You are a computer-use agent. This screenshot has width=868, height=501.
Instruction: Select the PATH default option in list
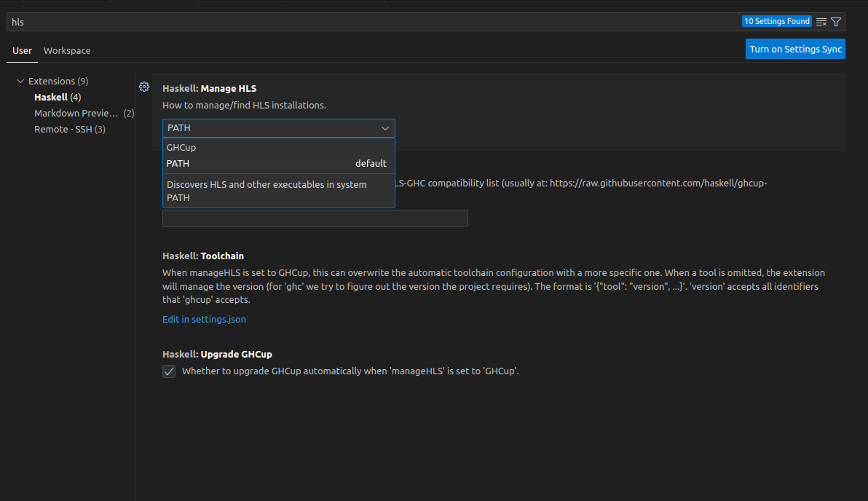tap(278, 164)
